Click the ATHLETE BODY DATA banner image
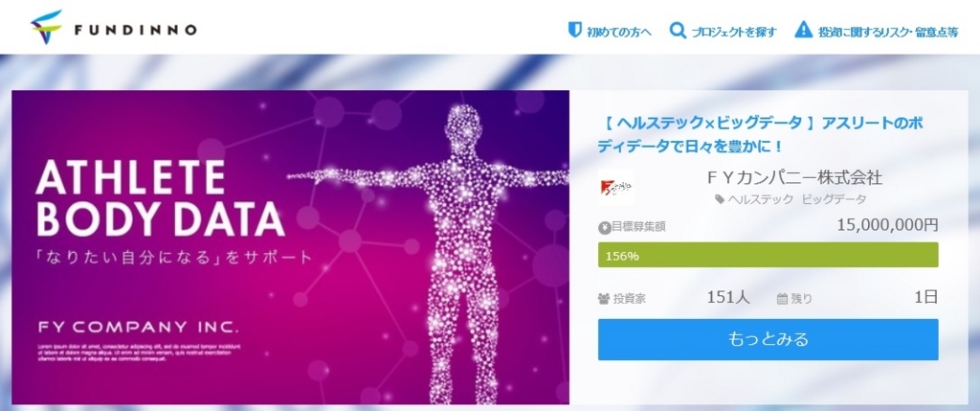 coord(291,247)
